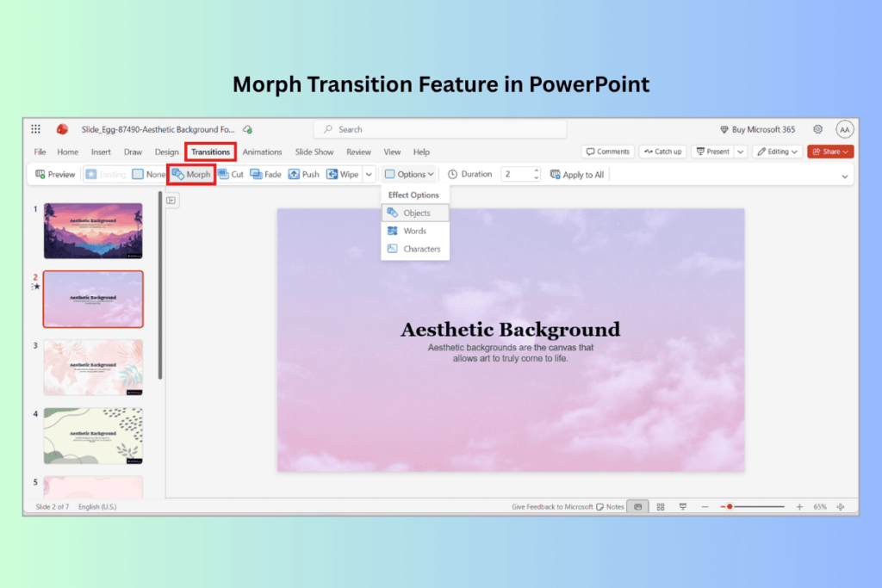Screen dimensions: 882x588
Task: Select slide 3 thumbnail
Action: pyautogui.click(x=93, y=368)
